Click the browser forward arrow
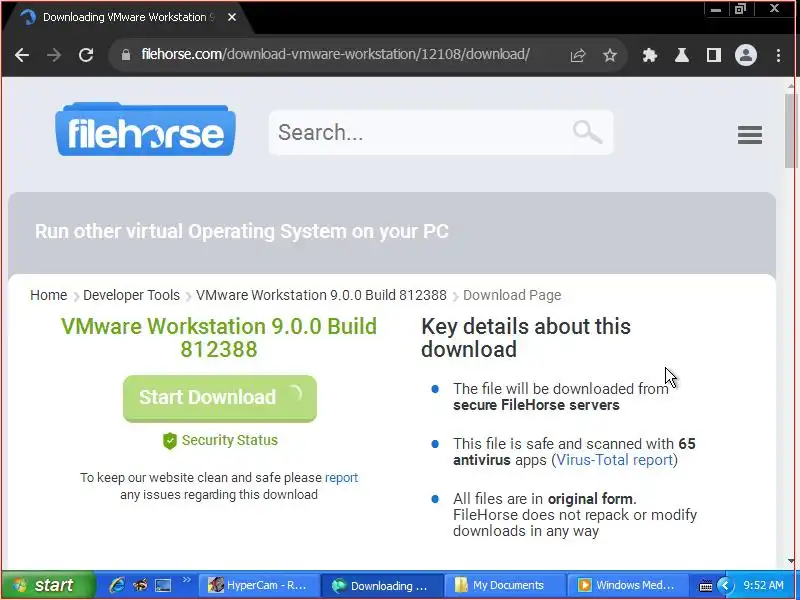 click(x=54, y=55)
